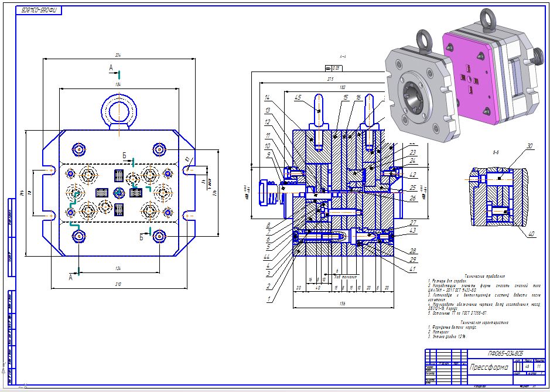
Task: Click part callout 42
Action: 413,175
